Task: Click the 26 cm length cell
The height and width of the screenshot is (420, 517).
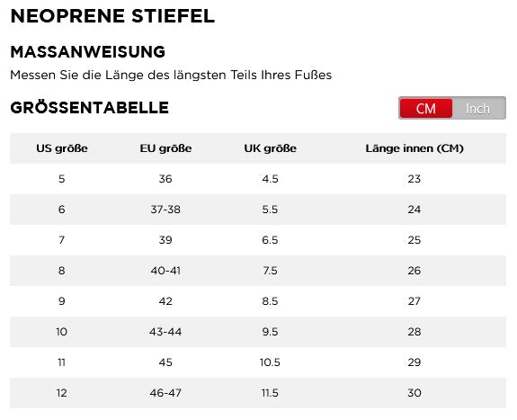Action: [x=414, y=271]
